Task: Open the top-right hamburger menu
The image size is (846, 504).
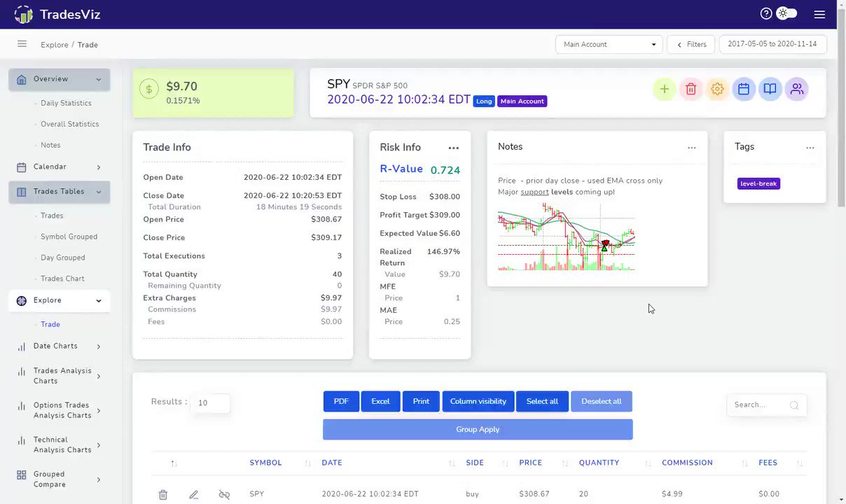Action: 819,14
